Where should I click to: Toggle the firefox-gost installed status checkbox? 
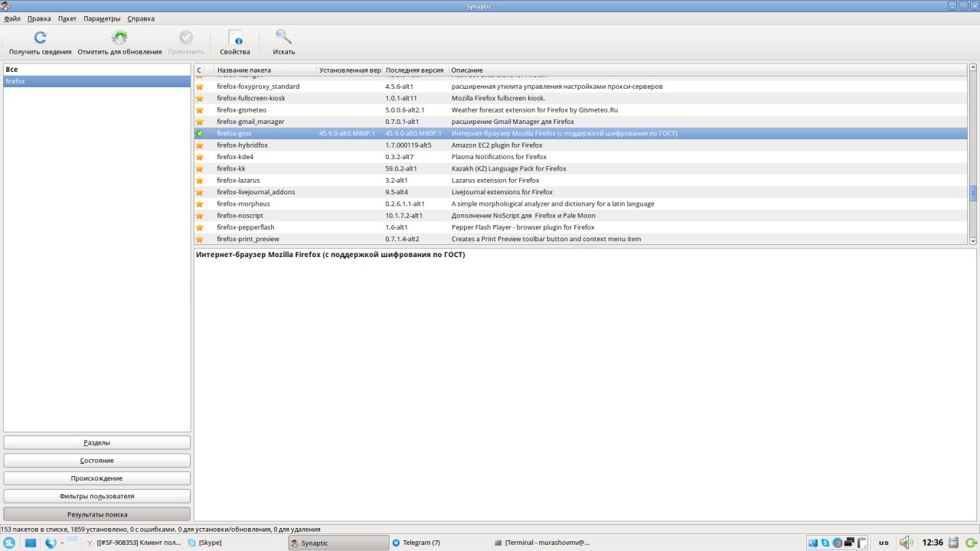pyautogui.click(x=200, y=133)
